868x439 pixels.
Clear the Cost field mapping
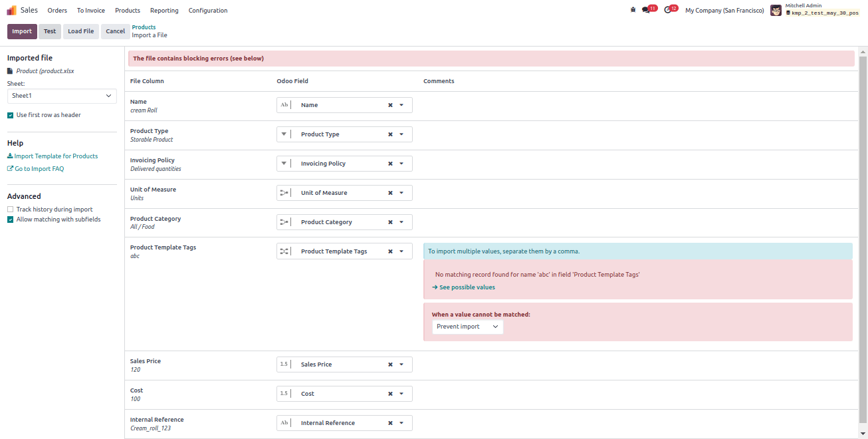[x=391, y=394]
